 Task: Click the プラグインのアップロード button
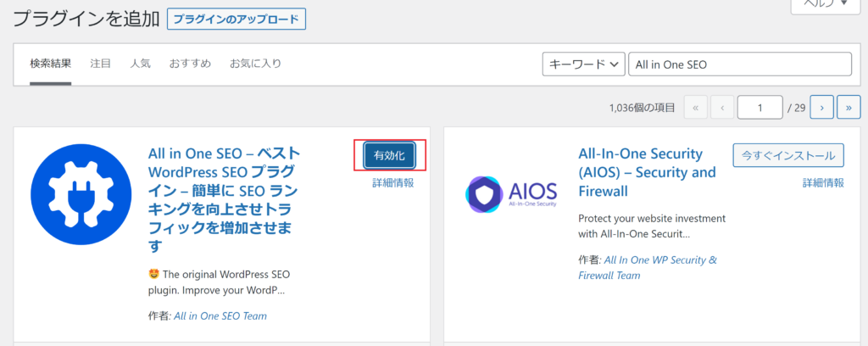[x=236, y=20]
